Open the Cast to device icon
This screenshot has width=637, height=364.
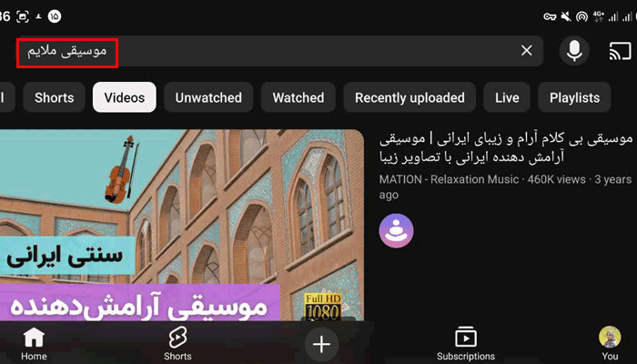click(x=621, y=51)
